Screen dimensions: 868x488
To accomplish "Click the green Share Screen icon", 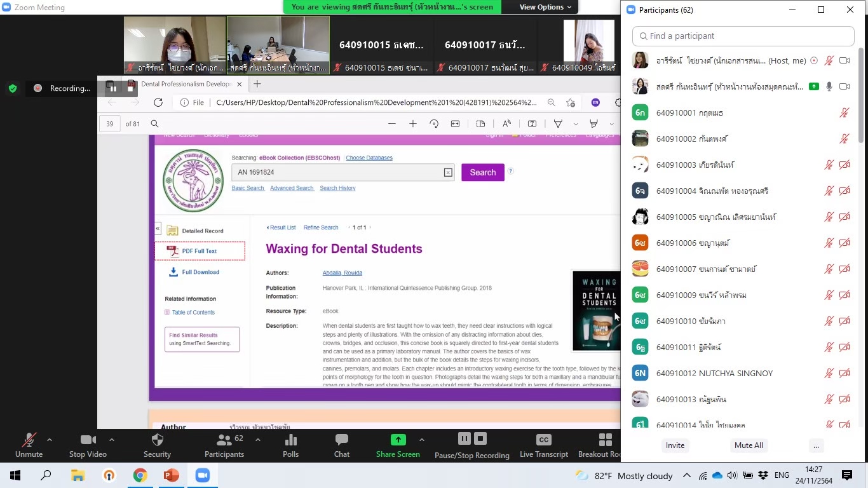I will click(398, 440).
